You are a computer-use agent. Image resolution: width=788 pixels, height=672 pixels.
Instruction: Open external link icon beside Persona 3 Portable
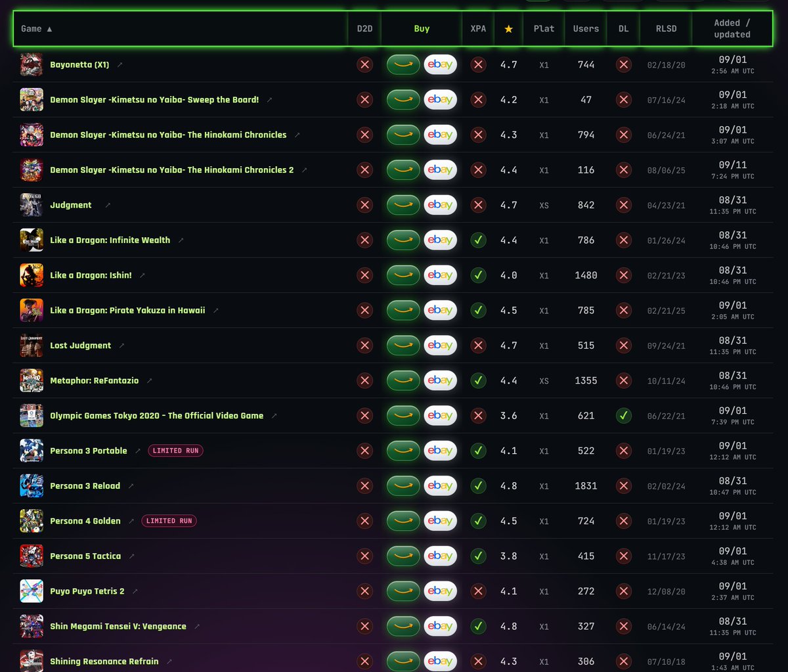[x=137, y=451]
